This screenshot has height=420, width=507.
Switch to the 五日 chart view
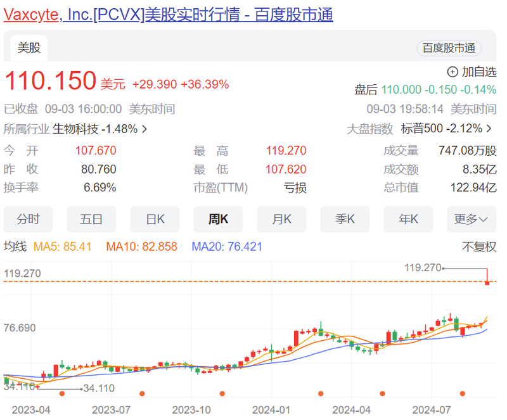[x=91, y=219]
